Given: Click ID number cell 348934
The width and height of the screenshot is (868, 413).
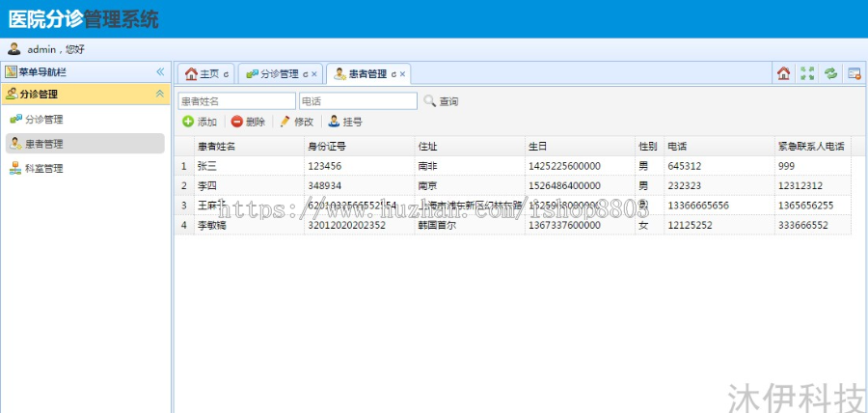Looking at the screenshot, I should click(x=360, y=185).
